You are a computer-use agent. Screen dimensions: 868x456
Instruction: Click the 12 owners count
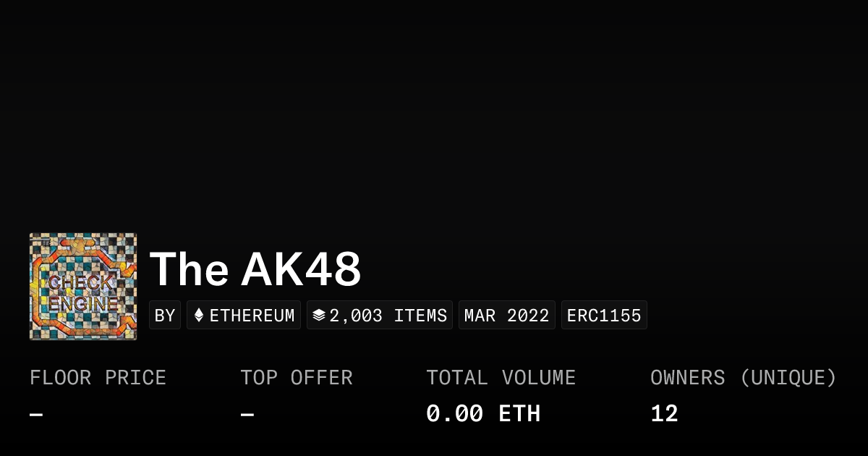coord(664,414)
